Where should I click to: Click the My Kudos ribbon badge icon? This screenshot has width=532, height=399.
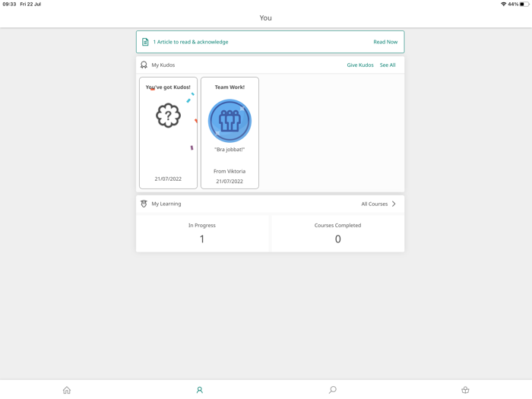[144, 65]
